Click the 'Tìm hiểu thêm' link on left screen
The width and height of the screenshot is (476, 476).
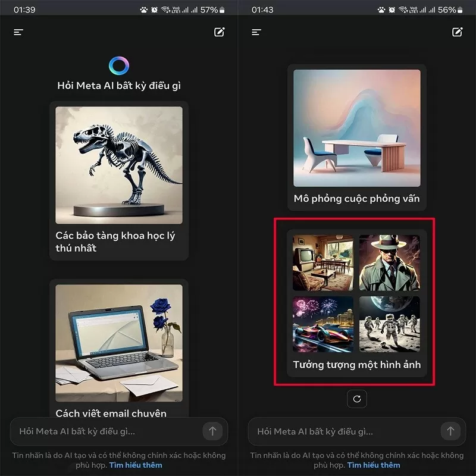[136, 465]
